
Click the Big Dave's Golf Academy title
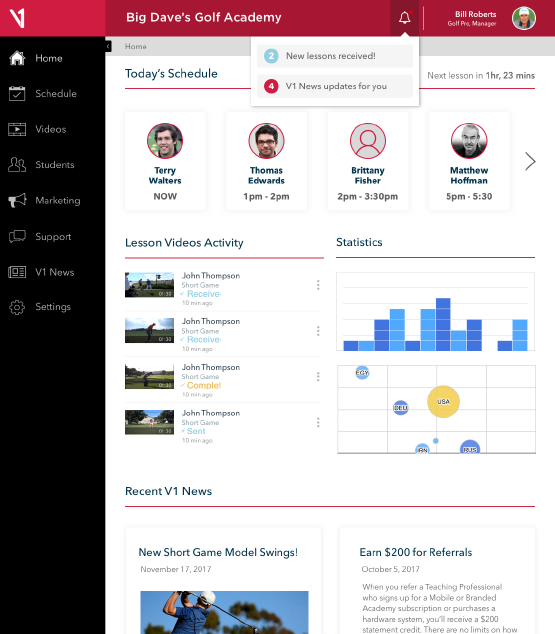[204, 17]
